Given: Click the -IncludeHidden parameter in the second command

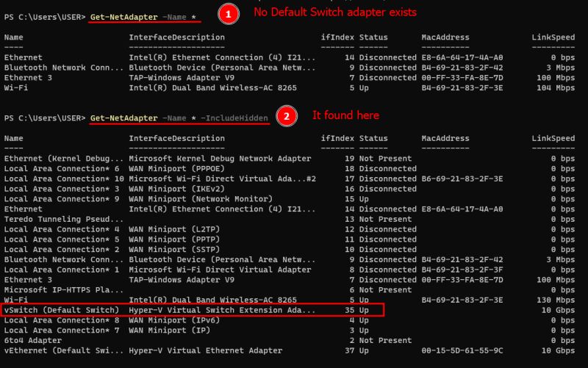Looking at the screenshot, I should coord(234,118).
